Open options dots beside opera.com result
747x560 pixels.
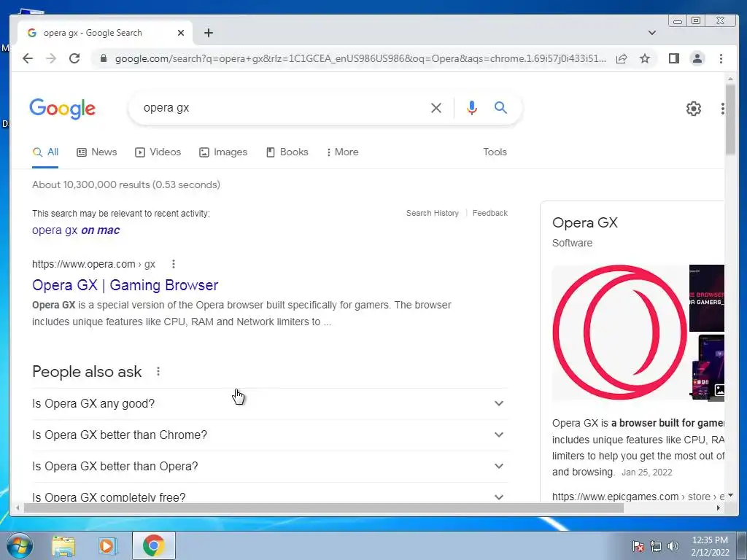[x=174, y=264]
